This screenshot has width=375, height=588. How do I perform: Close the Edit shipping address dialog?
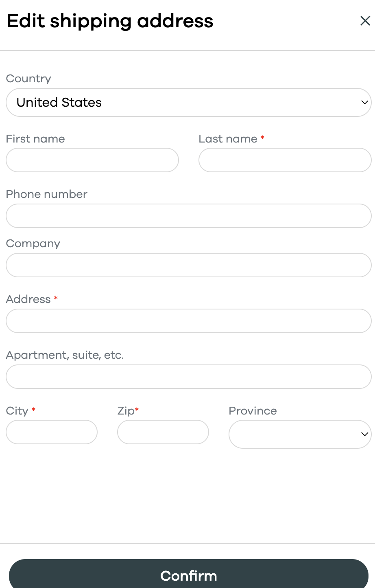365,21
